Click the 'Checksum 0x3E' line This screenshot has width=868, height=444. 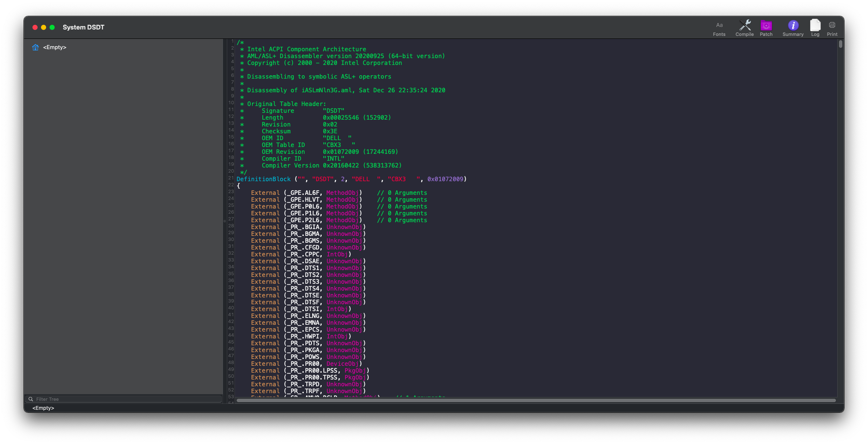(x=288, y=131)
